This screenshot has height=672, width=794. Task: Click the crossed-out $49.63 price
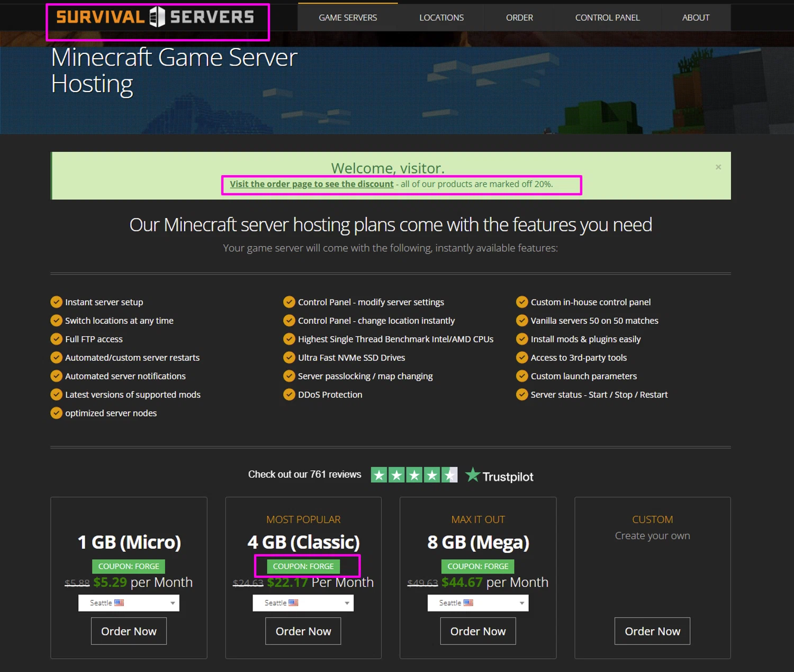click(x=422, y=583)
